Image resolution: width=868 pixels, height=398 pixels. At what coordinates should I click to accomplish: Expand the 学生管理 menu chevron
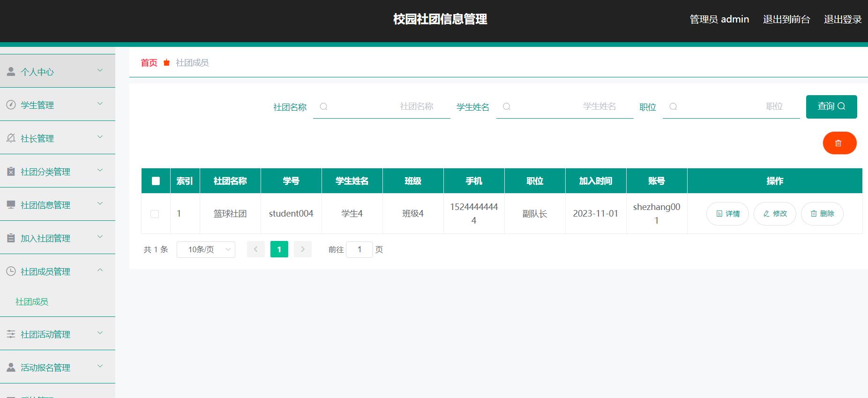pyautogui.click(x=100, y=104)
